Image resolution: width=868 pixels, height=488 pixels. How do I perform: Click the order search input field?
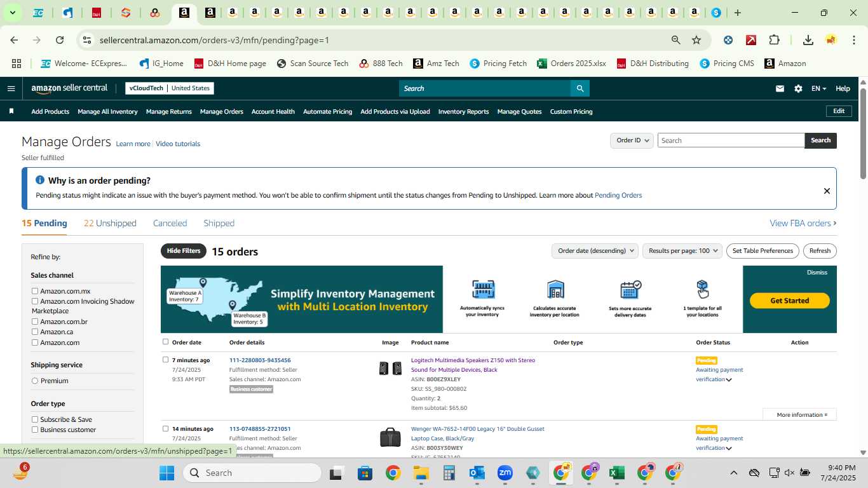point(731,140)
